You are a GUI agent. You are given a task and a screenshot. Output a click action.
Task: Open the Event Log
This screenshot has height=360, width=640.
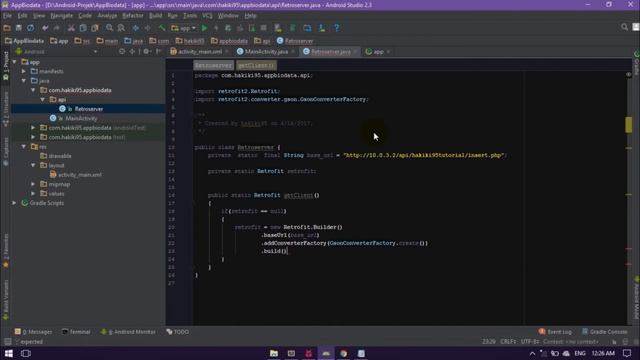click(555, 332)
